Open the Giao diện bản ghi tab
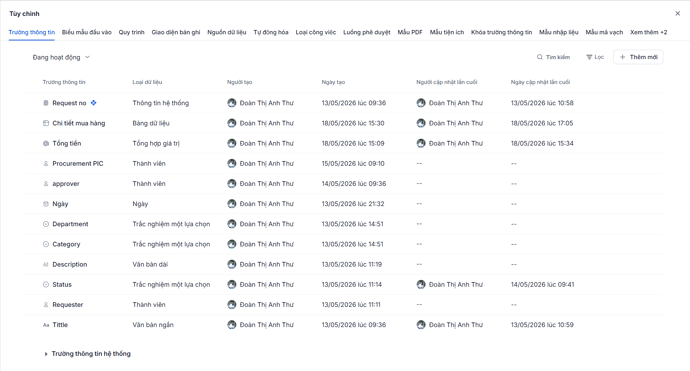The image size is (690, 371). point(176,32)
